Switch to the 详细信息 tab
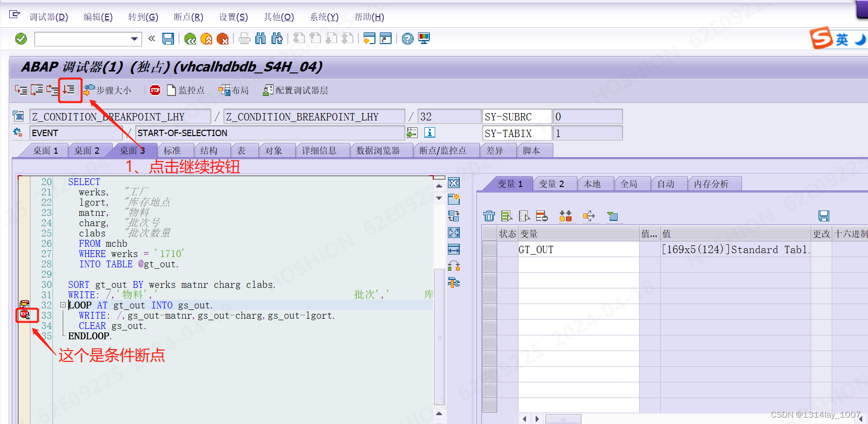Image resolution: width=868 pixels, height=424 pixels. (319, 151)
